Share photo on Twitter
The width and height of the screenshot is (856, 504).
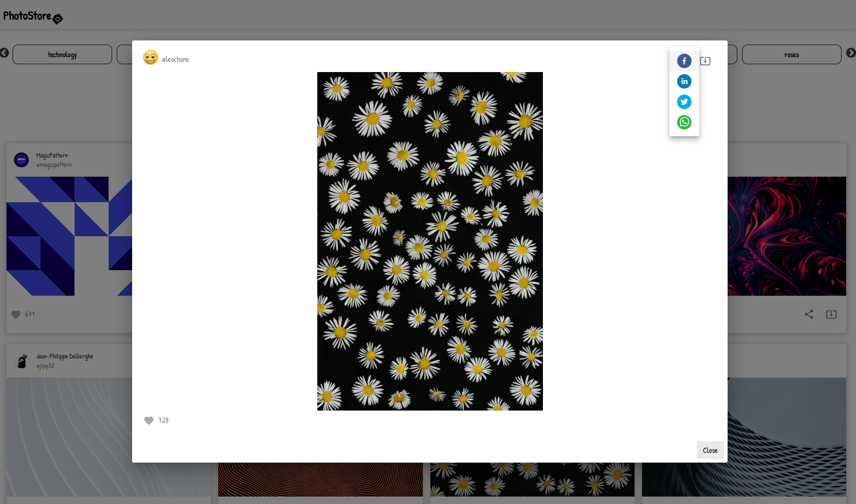(684, 102)
